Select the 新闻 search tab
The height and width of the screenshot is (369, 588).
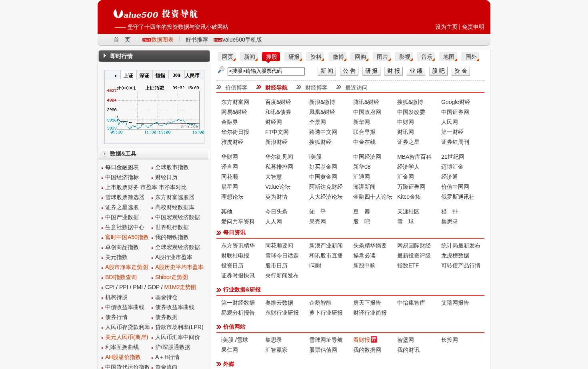tap(249, 57)
